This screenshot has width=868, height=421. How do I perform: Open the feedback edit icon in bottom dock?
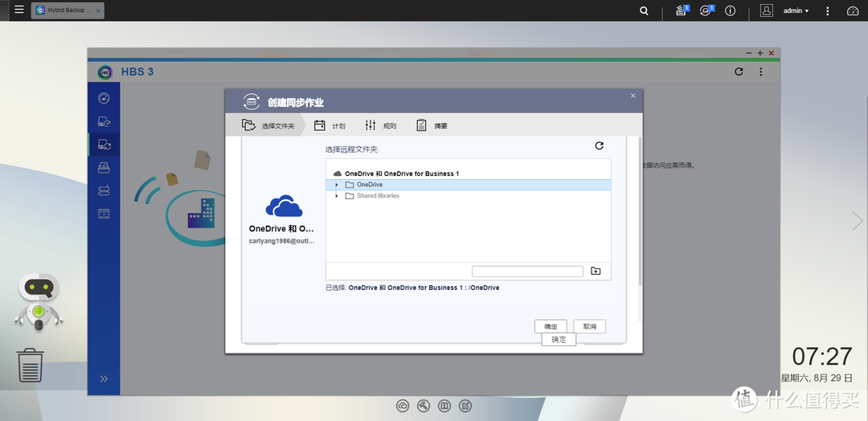tap(465, 406)
